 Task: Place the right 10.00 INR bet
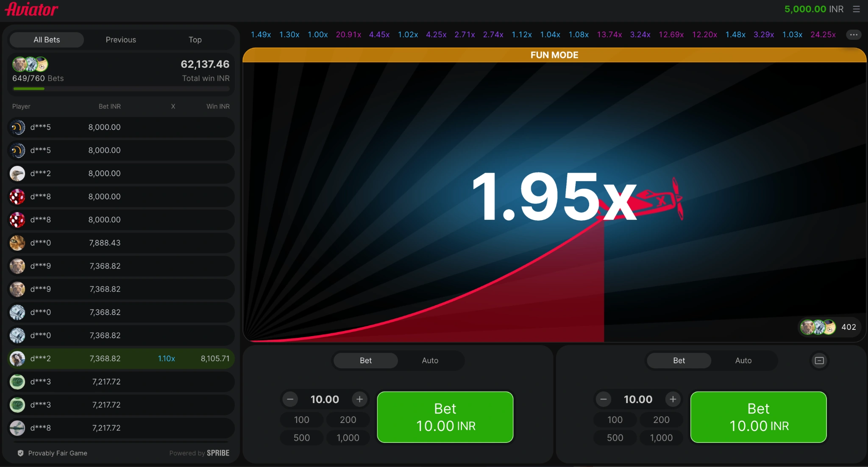point(758,417)
